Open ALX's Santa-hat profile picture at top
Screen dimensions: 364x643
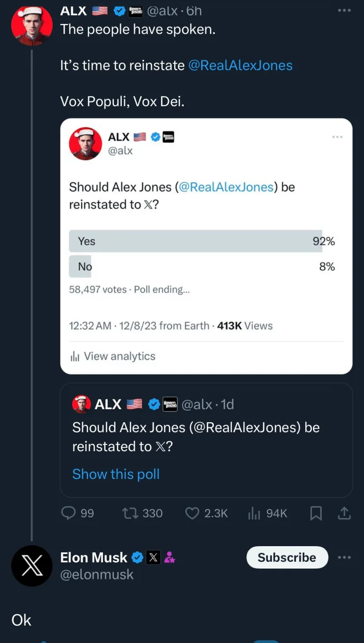coord(32,26)
